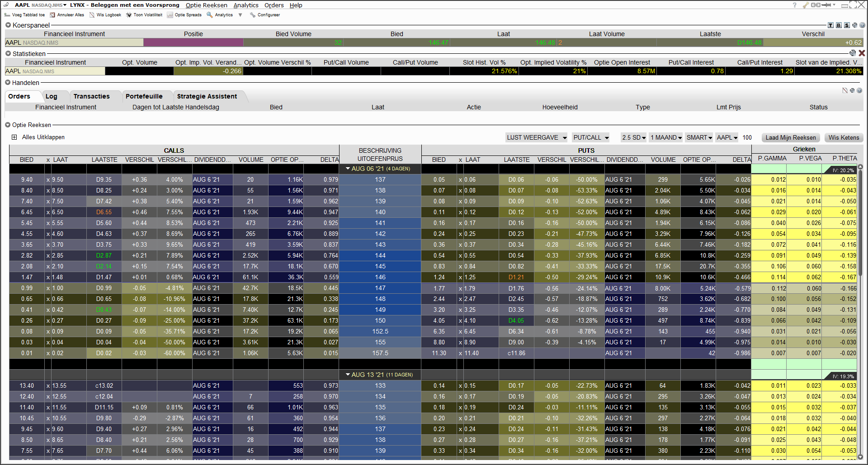Click the P.THETA column header
868x465 pixels.
click(844, 158)
